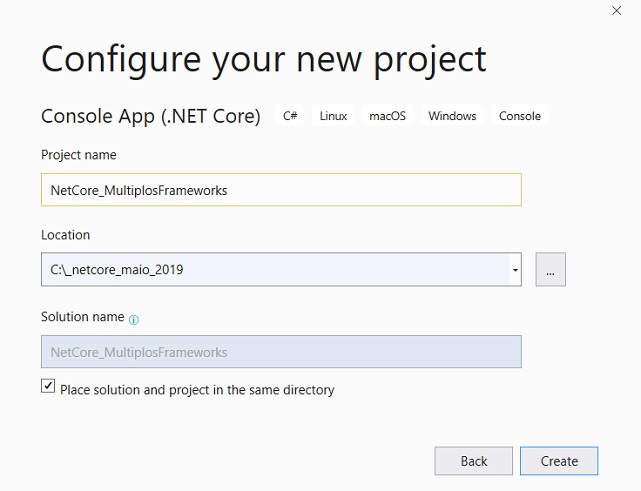The image size is (641, 491).
Task: Click the C# tag
Action: (290, 116)
